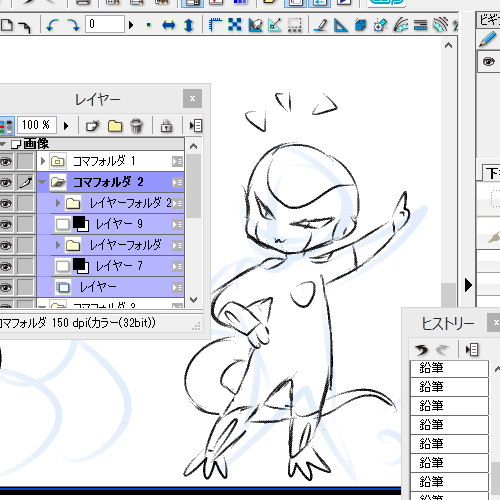The height and width of the screenshot is (500, 500).
Task: Click the blank new page icon
Action: pyautogui.click(x=6, y=25)
